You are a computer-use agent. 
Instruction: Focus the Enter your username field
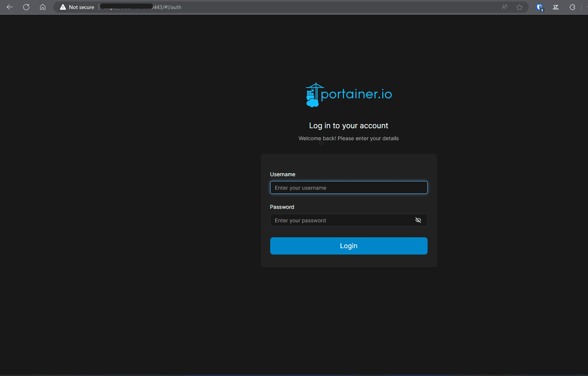pos(349,187)
